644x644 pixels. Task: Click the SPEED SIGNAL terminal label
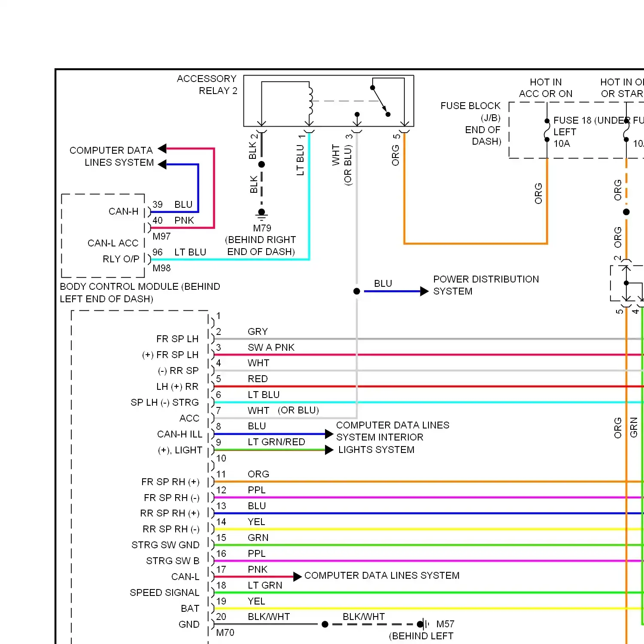164,592
